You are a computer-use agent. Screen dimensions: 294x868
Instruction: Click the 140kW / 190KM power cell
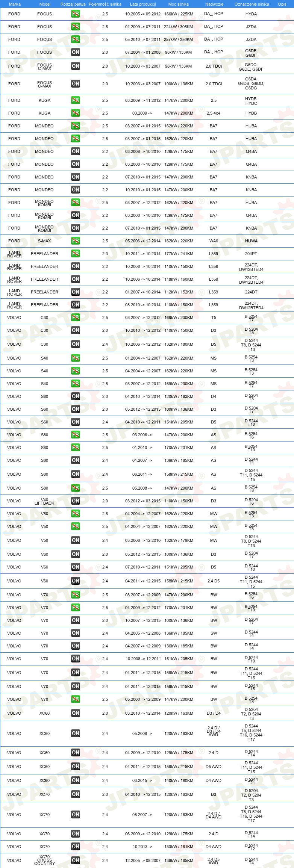(179, 780)
